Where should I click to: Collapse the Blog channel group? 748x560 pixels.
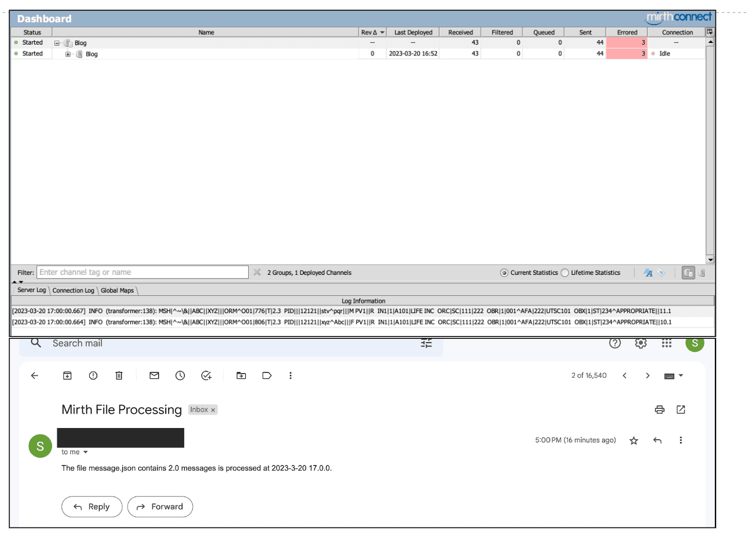(x=57, y=43)
